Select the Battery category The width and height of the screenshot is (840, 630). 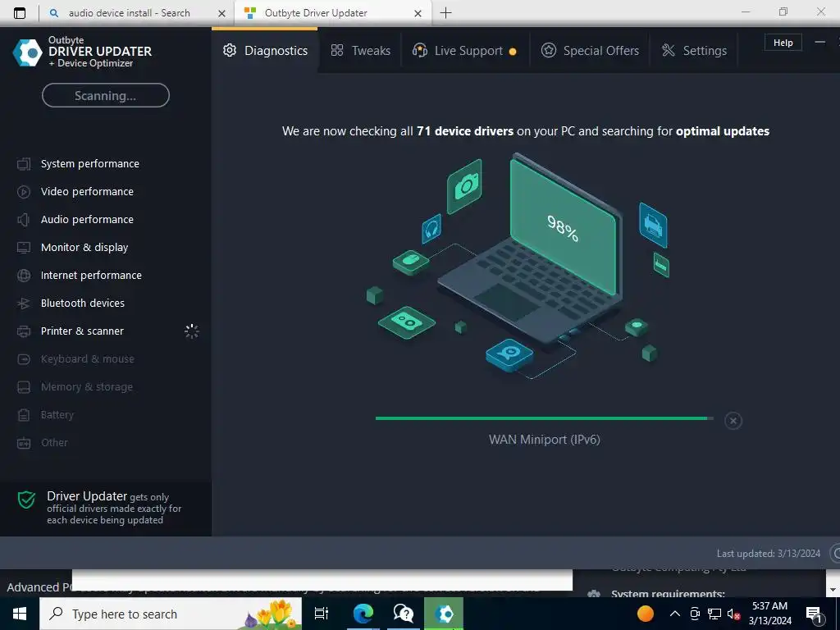57,414
